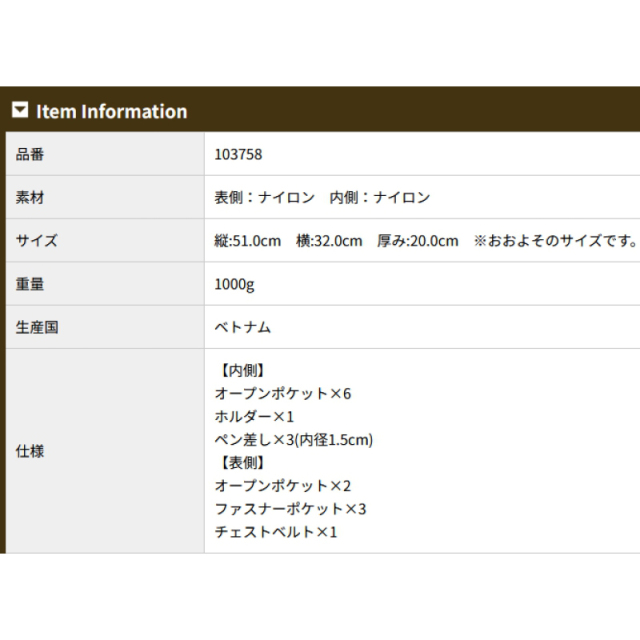Select the weight value 1000g
The width and height of the screenshot is (640, 640).
tap(234, 284)
